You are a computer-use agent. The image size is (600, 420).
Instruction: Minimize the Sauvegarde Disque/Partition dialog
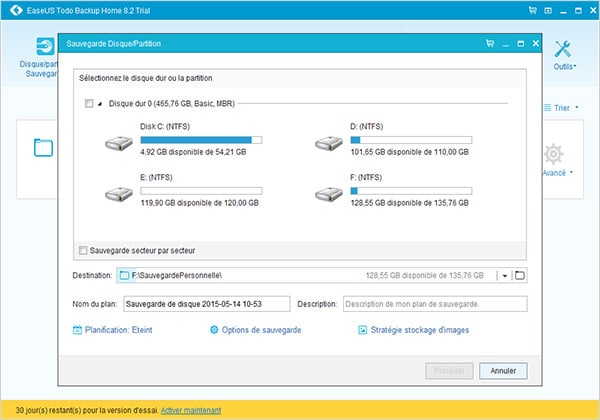[x=505, y=44]
